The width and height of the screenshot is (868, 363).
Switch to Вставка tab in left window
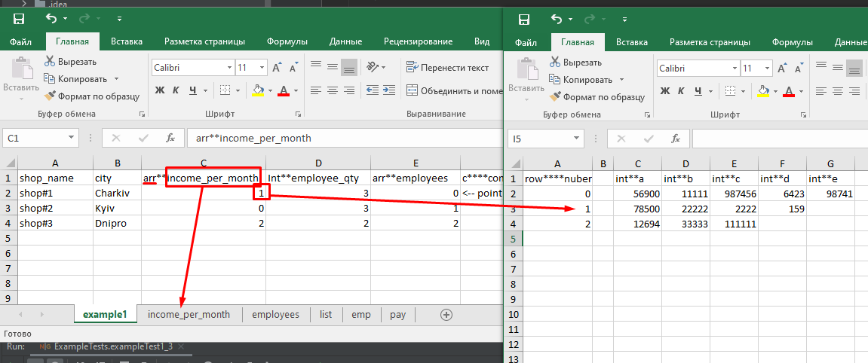tap(126, 41)
